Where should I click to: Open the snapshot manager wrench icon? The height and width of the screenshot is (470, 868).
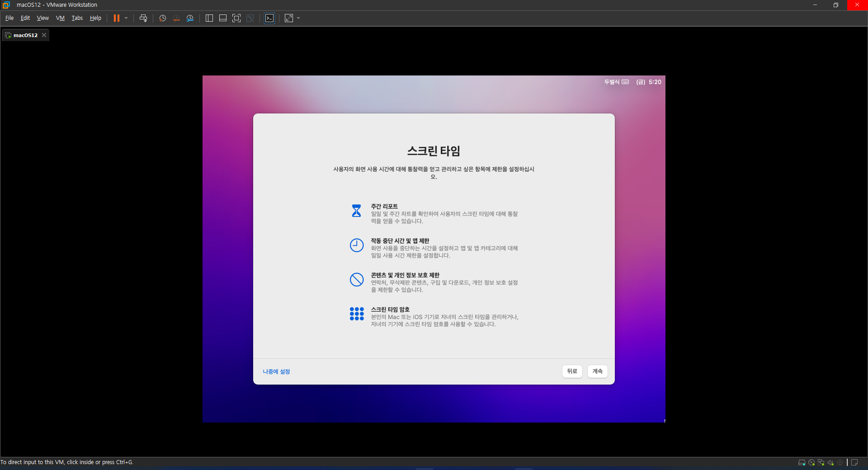tap(190, 18)
